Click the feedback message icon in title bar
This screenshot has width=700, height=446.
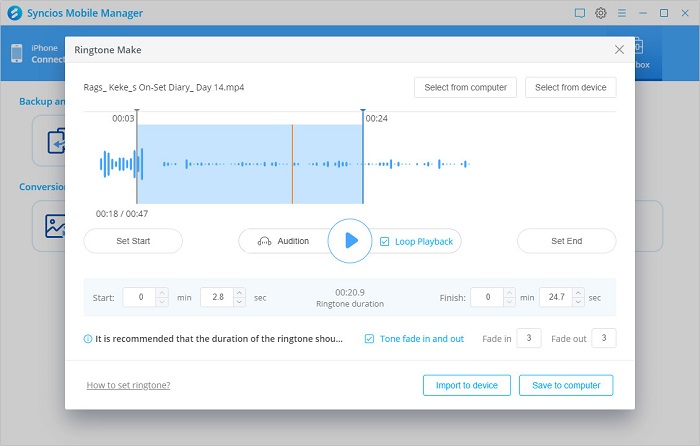point(579,13)
